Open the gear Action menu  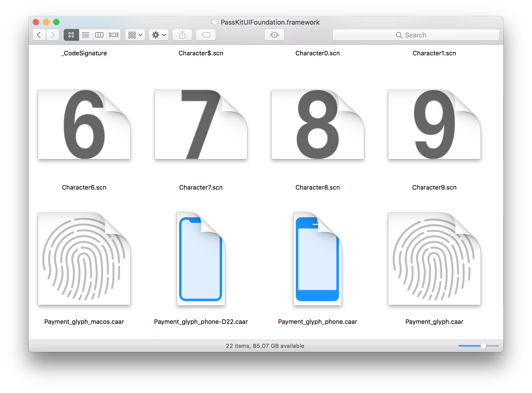[x=159, y=35]
